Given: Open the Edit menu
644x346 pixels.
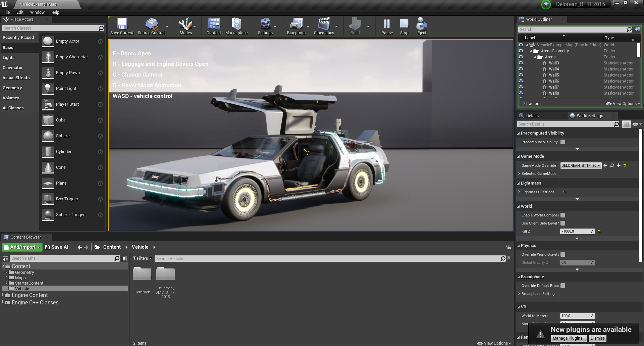Looking at the screenshot, I should pyautogui.click(x=20, y=12).
